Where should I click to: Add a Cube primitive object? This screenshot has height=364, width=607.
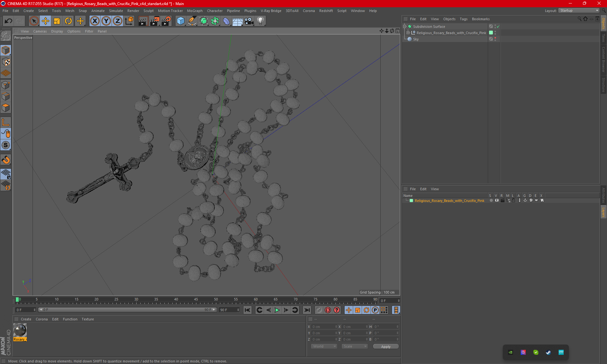pos(181,21)
